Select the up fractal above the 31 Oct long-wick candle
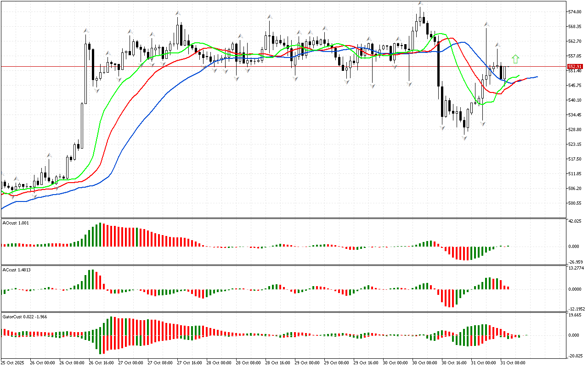The image size is (588, 368). pyautogui.click(x=486, y=24)
